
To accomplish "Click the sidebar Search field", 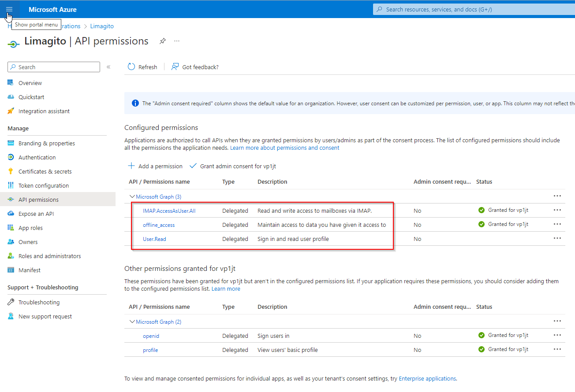I will click(x=54, y=67).
